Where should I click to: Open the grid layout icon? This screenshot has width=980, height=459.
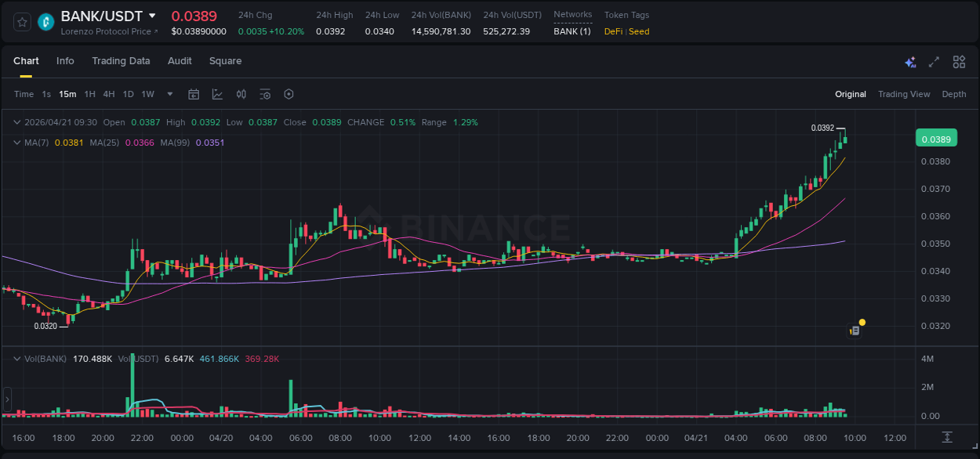point(959,61)
